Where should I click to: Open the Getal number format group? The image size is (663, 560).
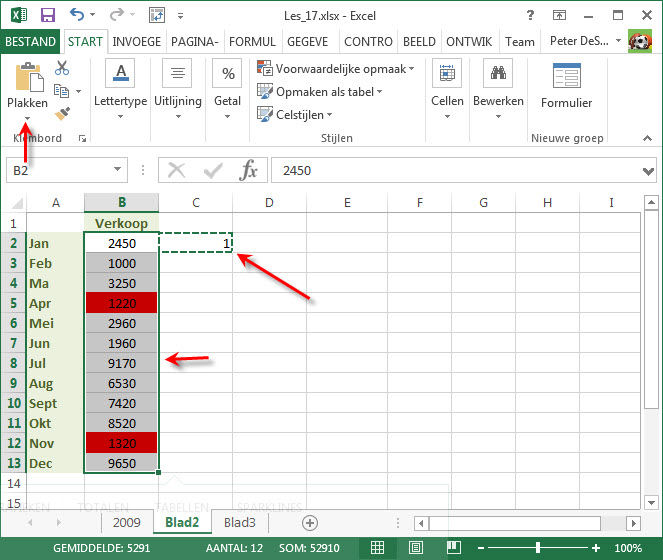point(227,89)
